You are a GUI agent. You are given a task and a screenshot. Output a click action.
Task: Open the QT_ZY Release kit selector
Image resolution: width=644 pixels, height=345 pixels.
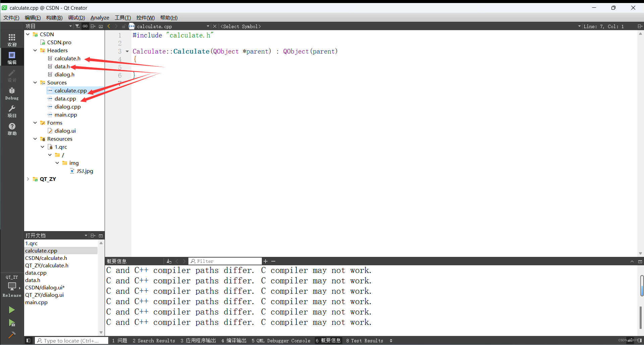click(12, 286)
